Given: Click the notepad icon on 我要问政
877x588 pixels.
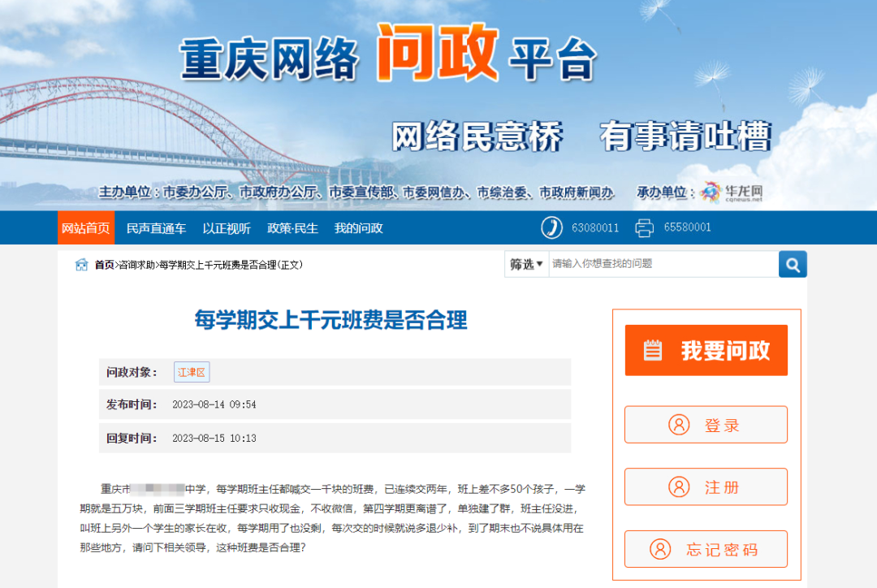Looking at the screenshot, I should pos(653,350).
